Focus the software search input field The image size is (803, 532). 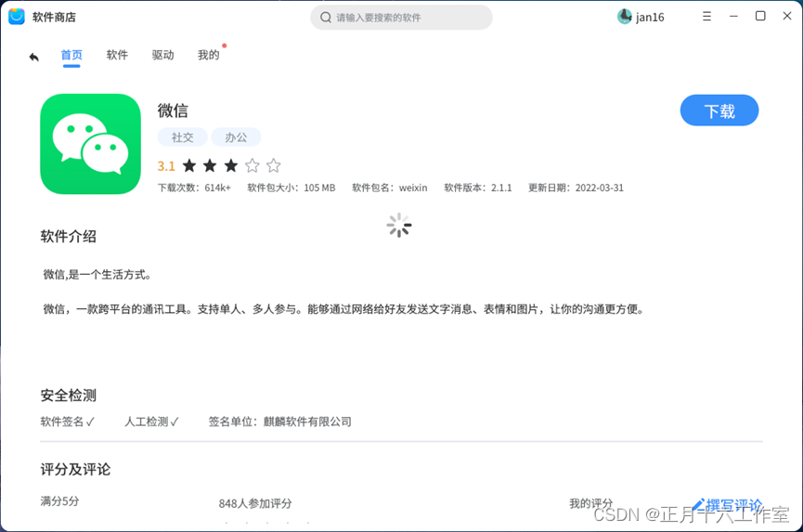click(401, 18)
